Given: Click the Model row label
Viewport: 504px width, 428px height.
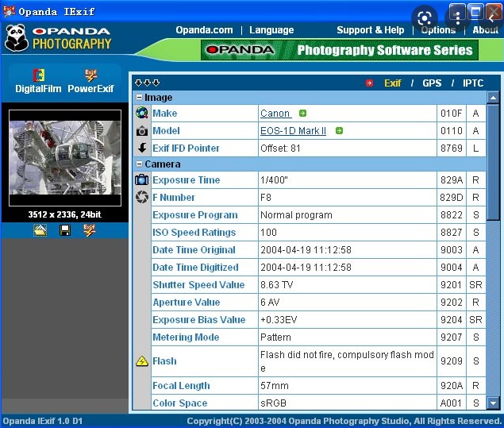Looking at the screenshot, I should click(x=166, y=131).
